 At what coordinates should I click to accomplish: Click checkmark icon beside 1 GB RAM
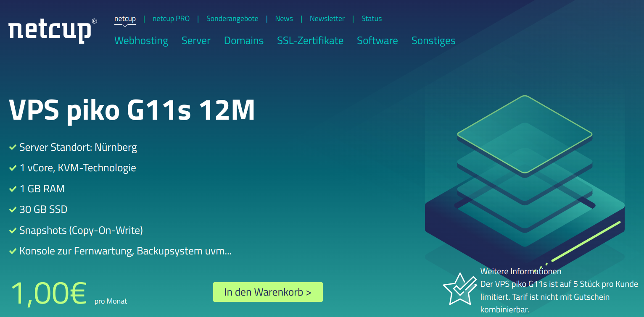click(13, 189)
